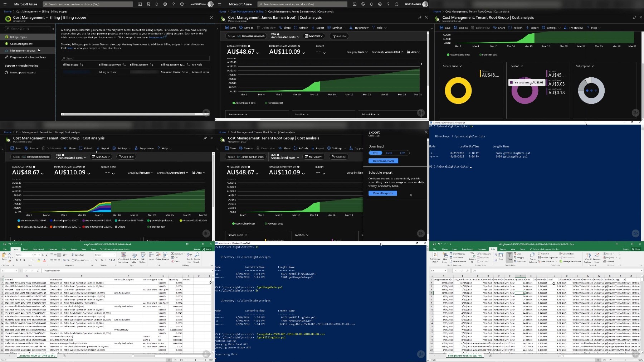The width and height of the screenshot is (644, 362).
Task: Open Mar 2020 date dropdown in James Bannan (root) window
Action: click(314, 36)
